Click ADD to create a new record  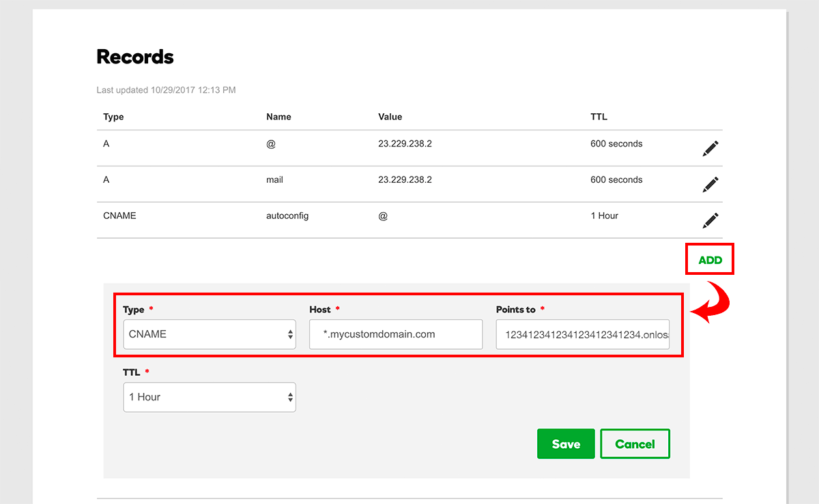tap(710, 260)
